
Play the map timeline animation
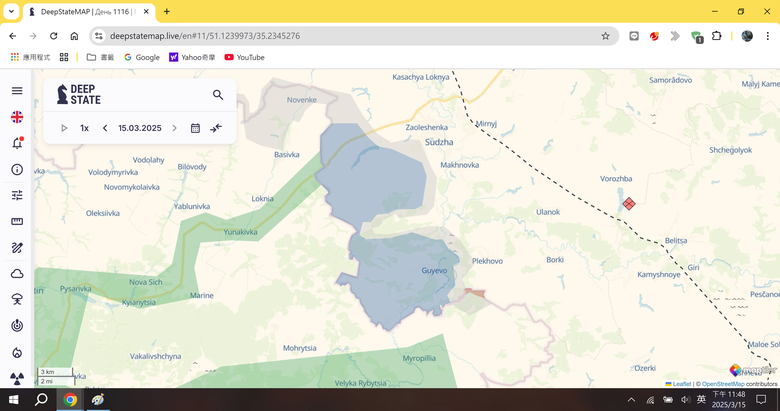click(x=64, y=128)
